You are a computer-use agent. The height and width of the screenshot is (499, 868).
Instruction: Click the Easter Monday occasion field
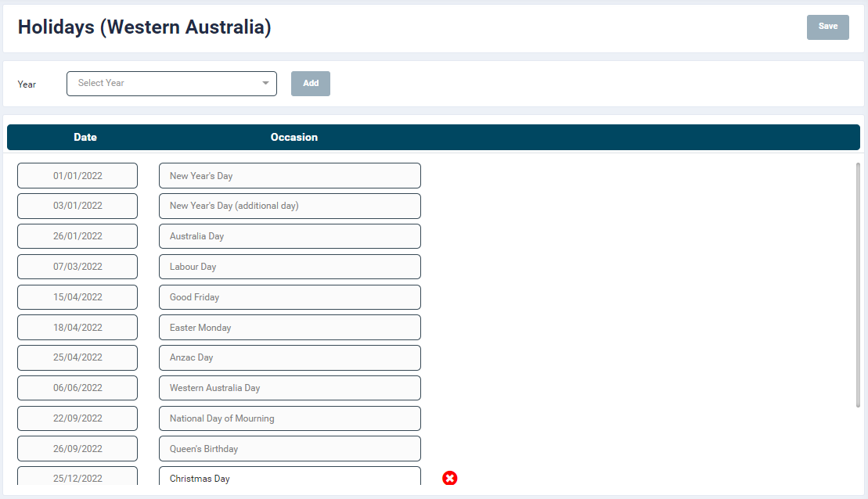(290, 328)
